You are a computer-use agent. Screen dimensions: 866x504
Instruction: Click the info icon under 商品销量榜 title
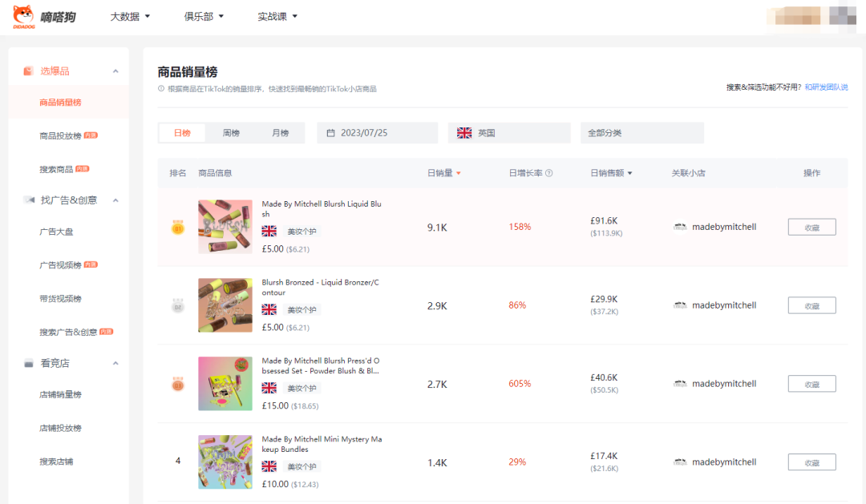(161, 89)
